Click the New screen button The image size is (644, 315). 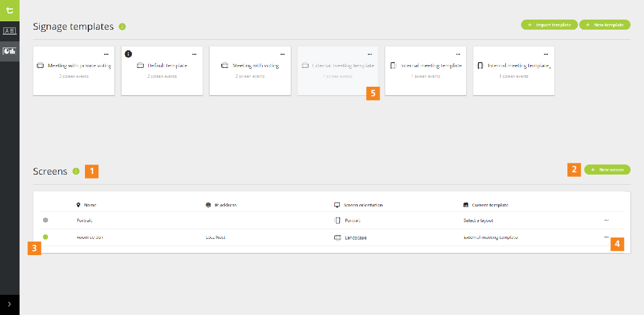pyautogui.click(x=607, y=170)
